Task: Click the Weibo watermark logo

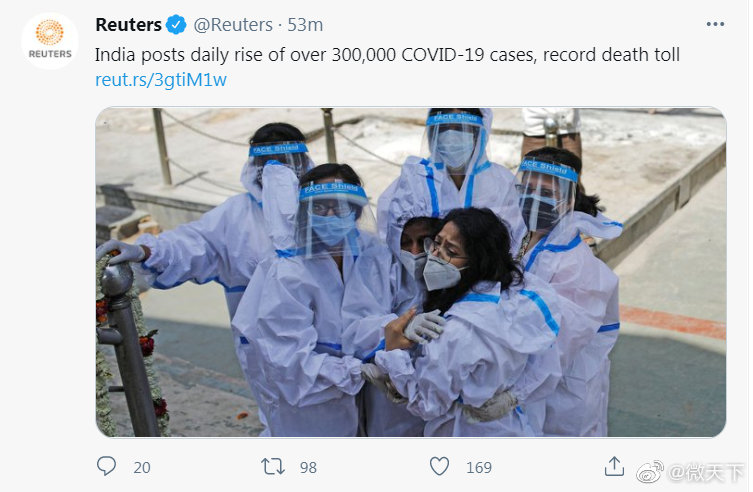Action: click(x=650, y=472)
